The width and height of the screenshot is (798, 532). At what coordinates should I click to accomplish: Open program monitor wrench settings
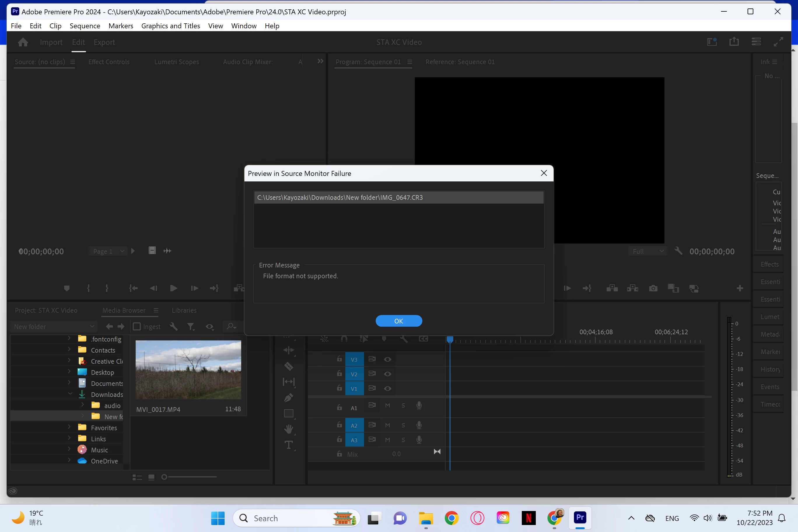[678, 251]
